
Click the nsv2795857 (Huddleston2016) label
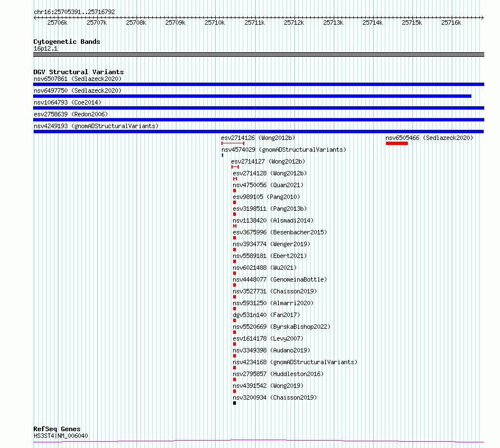278,374
